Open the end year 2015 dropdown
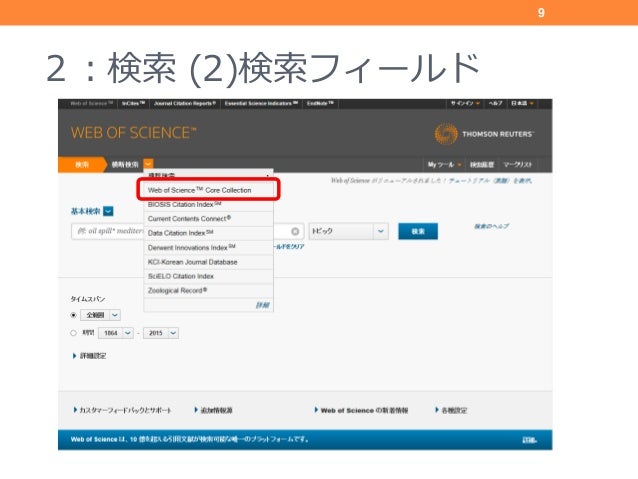This screenshot has height=479, width=638. (x=161, y=333)
